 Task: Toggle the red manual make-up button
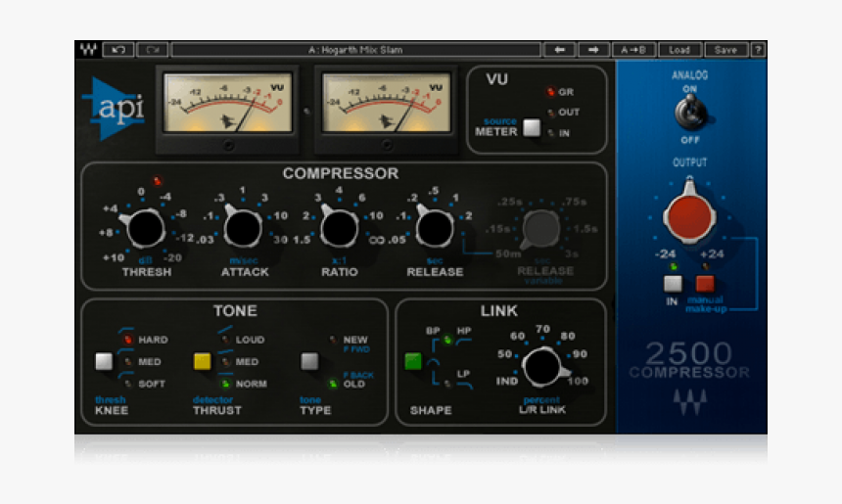point(705,284)
